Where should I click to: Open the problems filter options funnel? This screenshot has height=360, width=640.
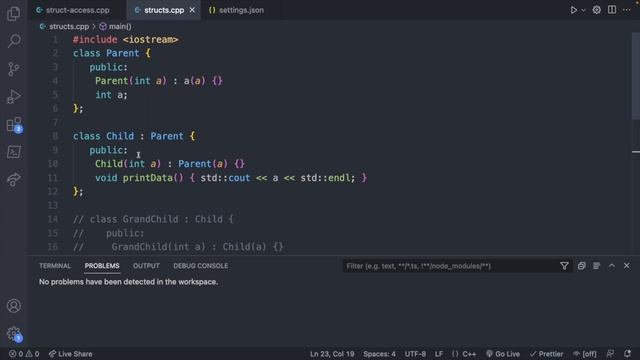pos(564,266)
